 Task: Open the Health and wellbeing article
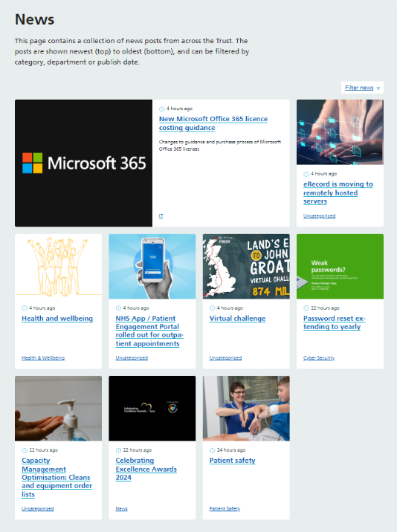[x=57, y=318]
